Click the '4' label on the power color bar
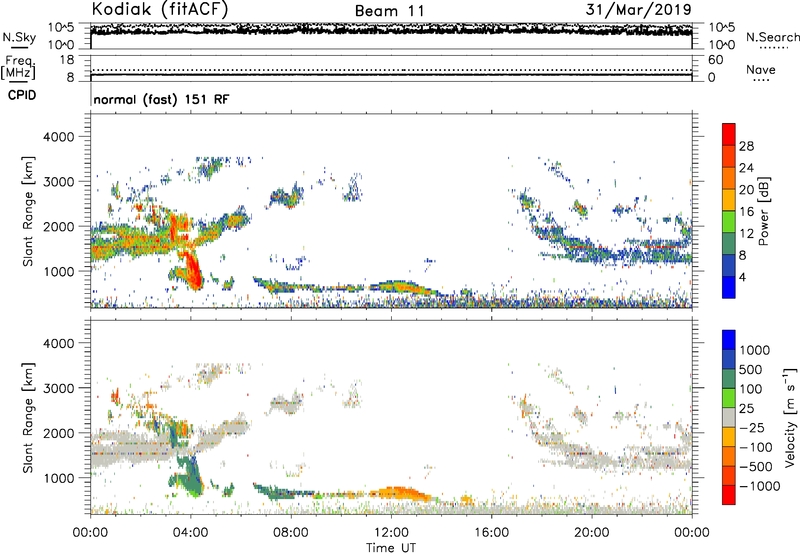The width and height of the screenshot is (800, 554). [742, 277]
